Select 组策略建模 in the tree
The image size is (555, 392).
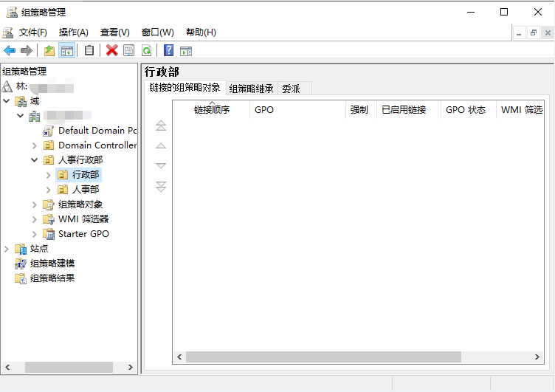52,264
